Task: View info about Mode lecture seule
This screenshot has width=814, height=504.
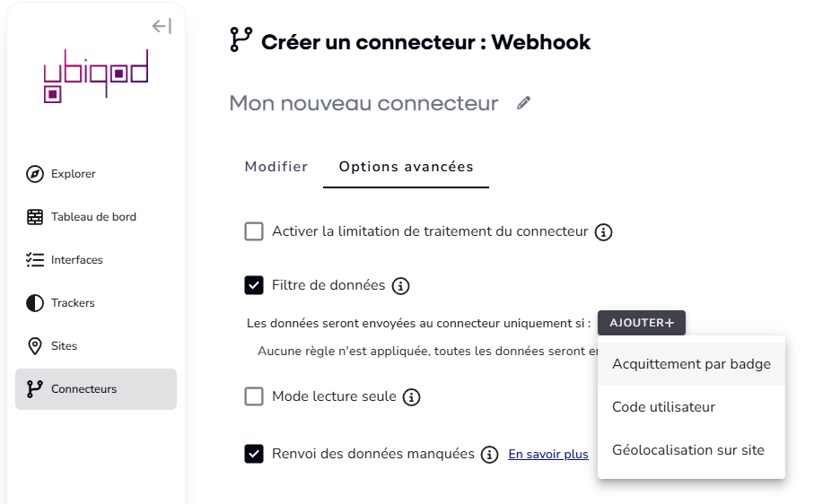Action: click(x=411, y=397)
